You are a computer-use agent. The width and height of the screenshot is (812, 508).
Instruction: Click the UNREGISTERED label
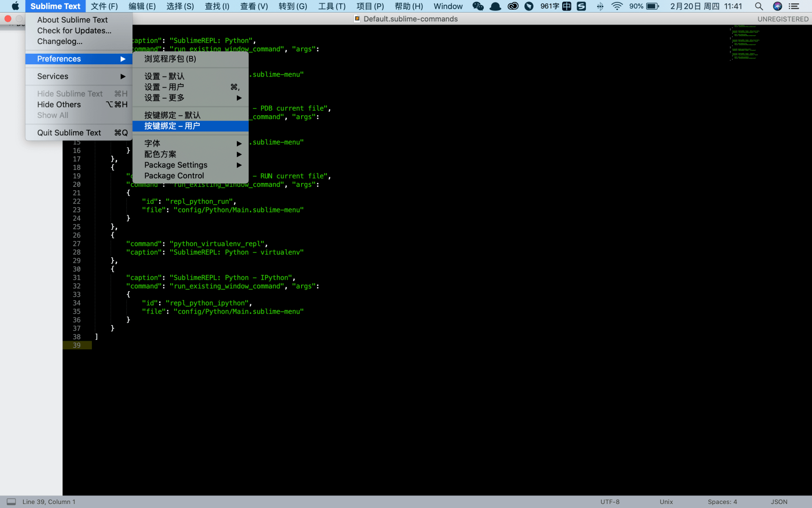click(783, 19)
